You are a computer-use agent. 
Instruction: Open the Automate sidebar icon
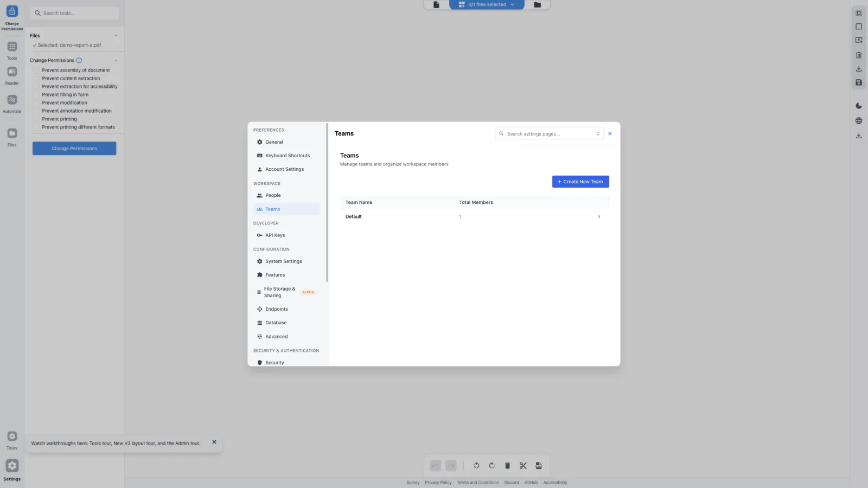click(x=12, y=100)
